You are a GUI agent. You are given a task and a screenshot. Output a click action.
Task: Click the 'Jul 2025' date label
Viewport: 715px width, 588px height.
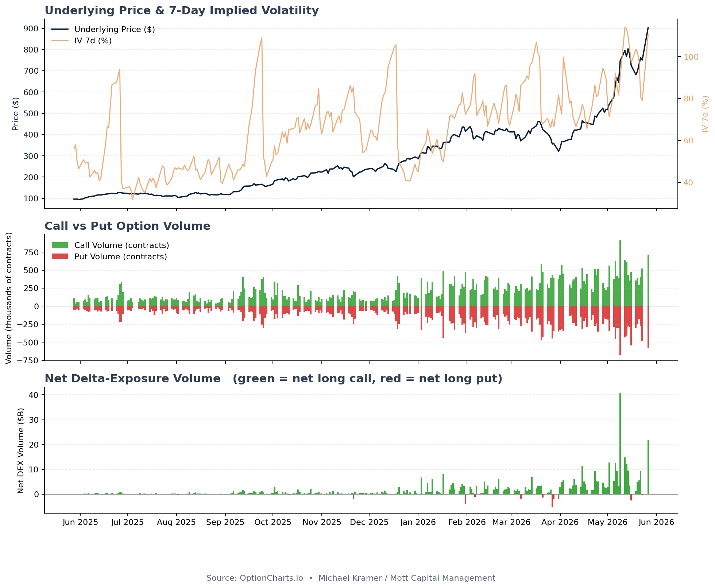128,522
